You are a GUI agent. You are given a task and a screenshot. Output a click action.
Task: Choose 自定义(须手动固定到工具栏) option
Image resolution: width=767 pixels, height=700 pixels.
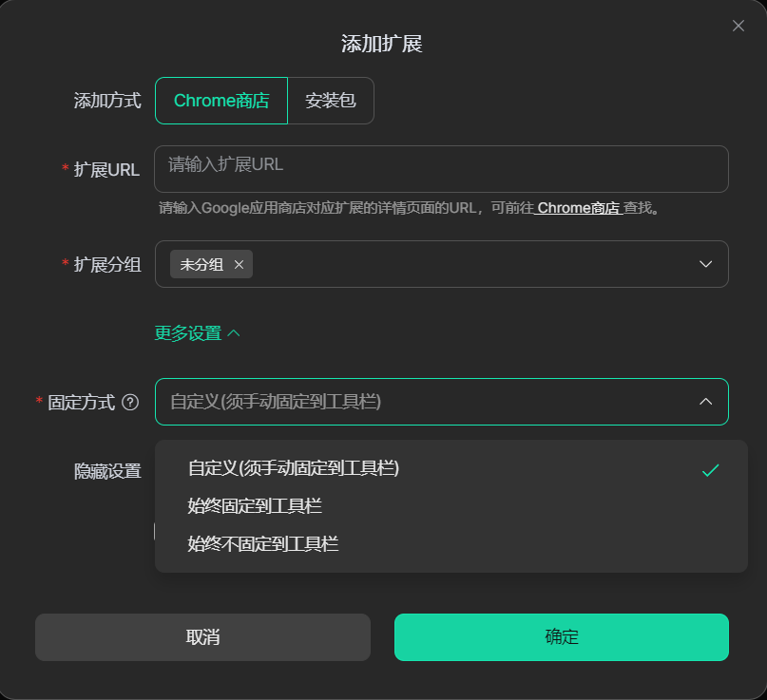click(x=294, y=468)
